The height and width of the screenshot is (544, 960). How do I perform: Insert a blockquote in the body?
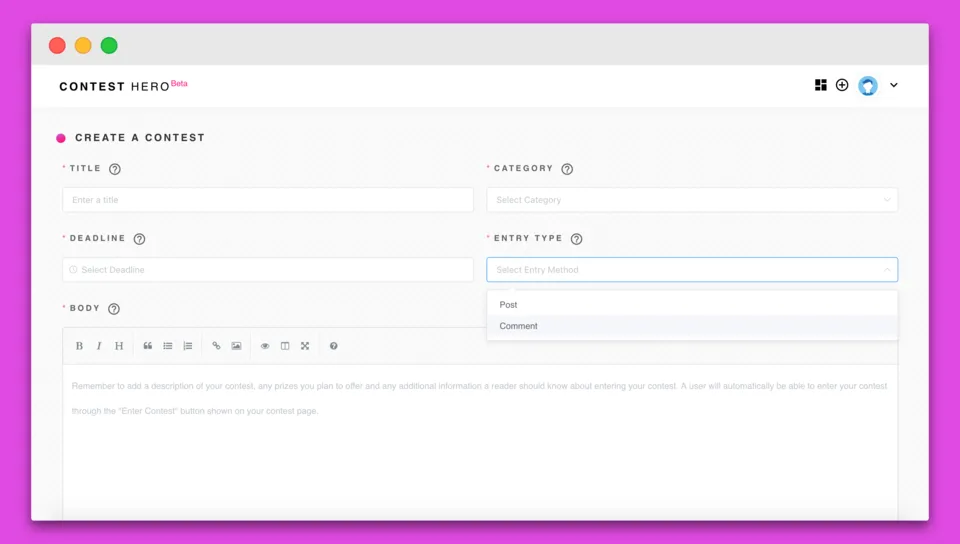pyautogui.click(x=148, y=346)
